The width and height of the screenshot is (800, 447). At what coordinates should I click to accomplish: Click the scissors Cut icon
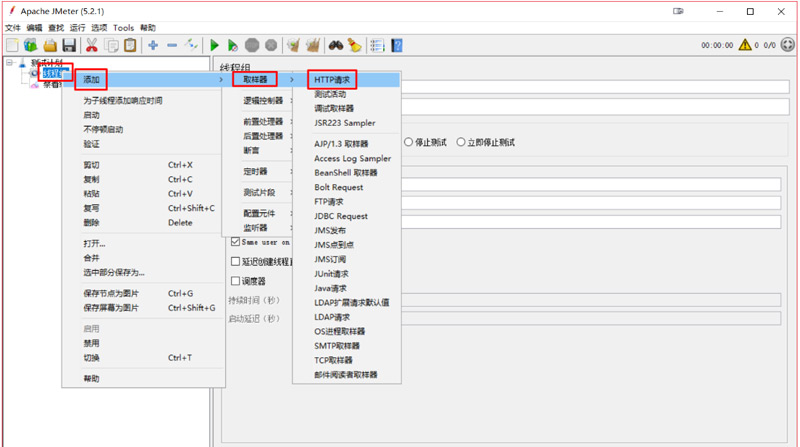92,45
